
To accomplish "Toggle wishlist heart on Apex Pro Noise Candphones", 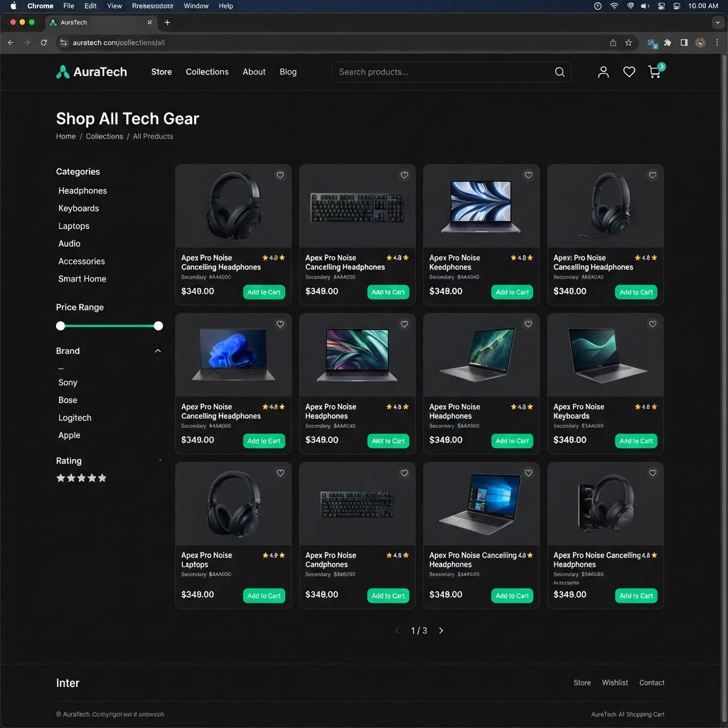I will point(405,473).
